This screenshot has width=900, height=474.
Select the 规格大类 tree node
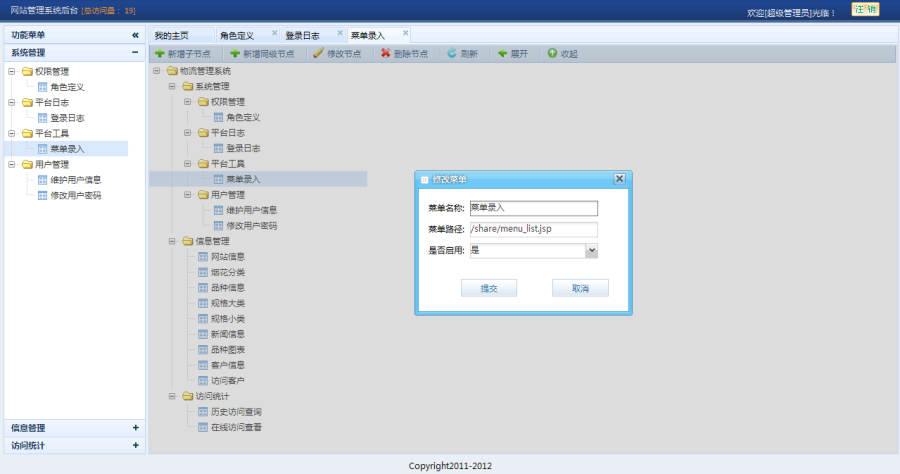pyautogui.click(x=228, y=303)
